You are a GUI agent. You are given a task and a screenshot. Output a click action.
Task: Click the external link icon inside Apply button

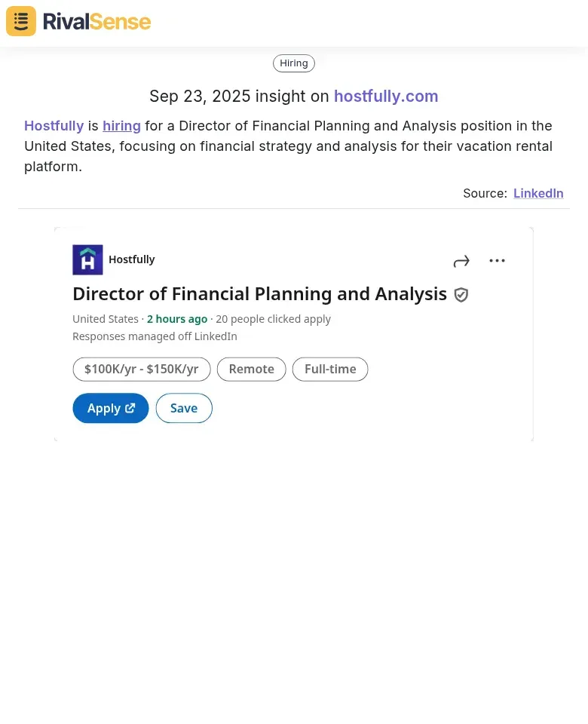[130, 407]
